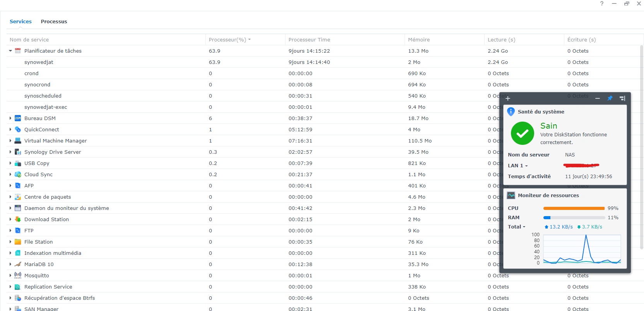The height and width of the screenshot is (311, 644).
Task: Click the Synology Drive Server icon
Action: 18,152
